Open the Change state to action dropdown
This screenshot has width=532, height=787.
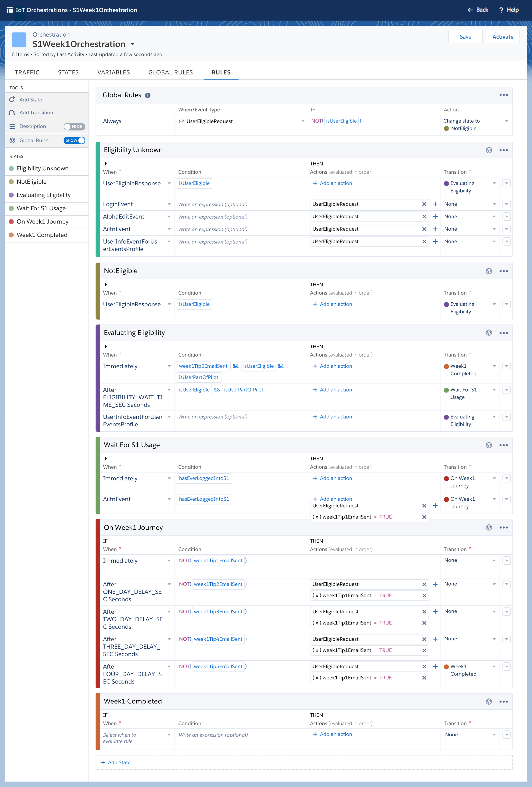tap(506, 121)
